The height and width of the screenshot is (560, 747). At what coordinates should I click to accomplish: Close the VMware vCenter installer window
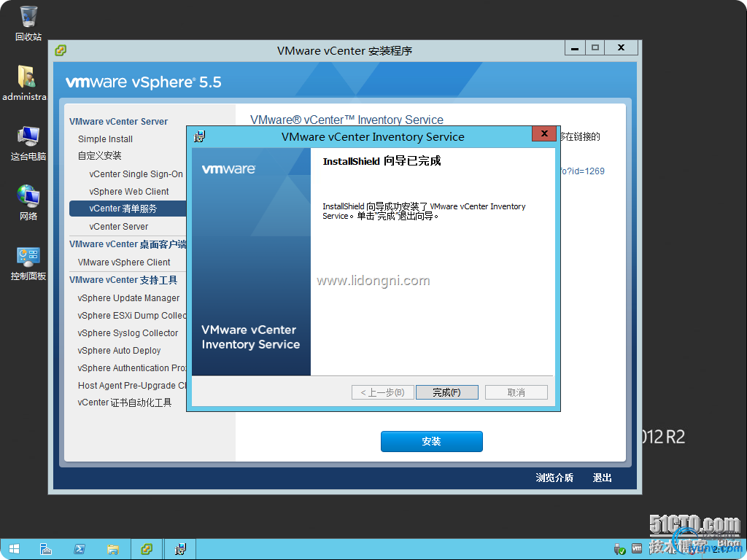click(622, 47)
